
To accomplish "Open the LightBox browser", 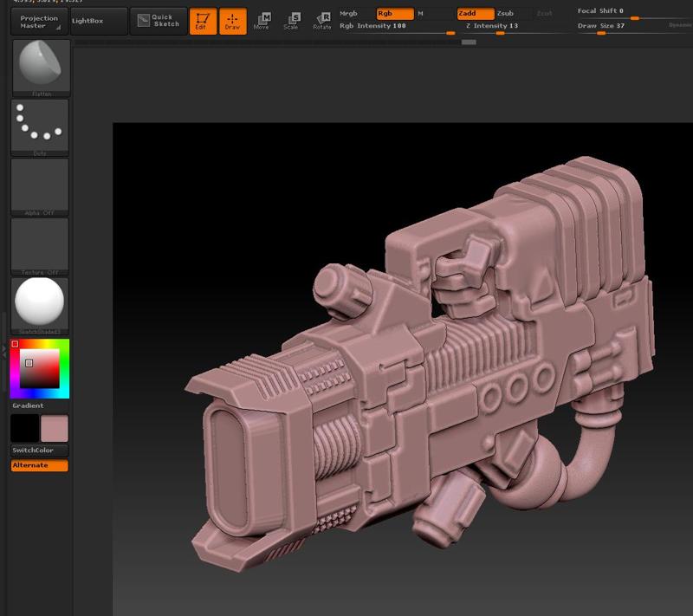I will click(x=98, y=21).
